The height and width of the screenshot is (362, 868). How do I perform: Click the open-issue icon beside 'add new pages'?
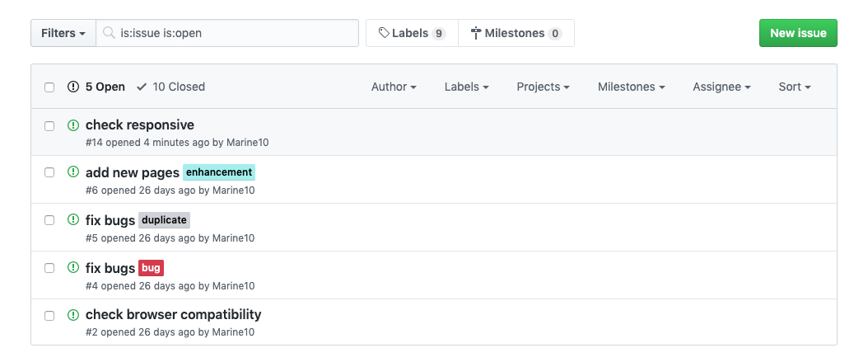tap(73, 172)
